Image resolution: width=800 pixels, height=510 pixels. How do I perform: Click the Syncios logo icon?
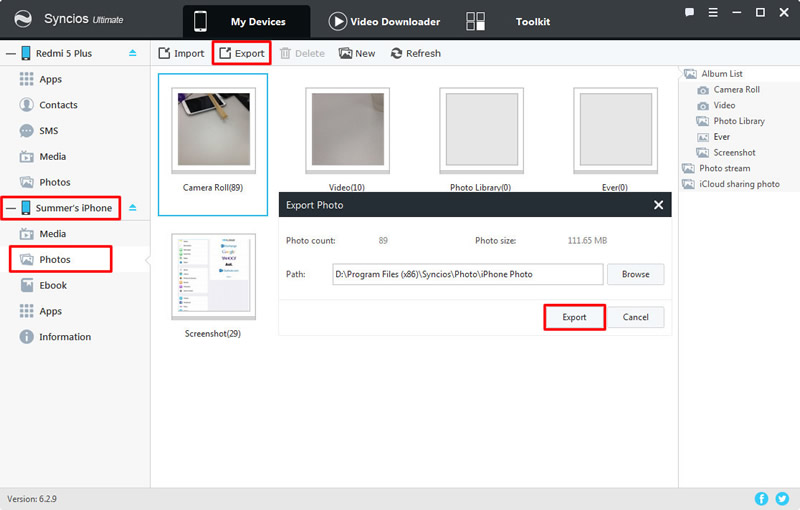23,19
